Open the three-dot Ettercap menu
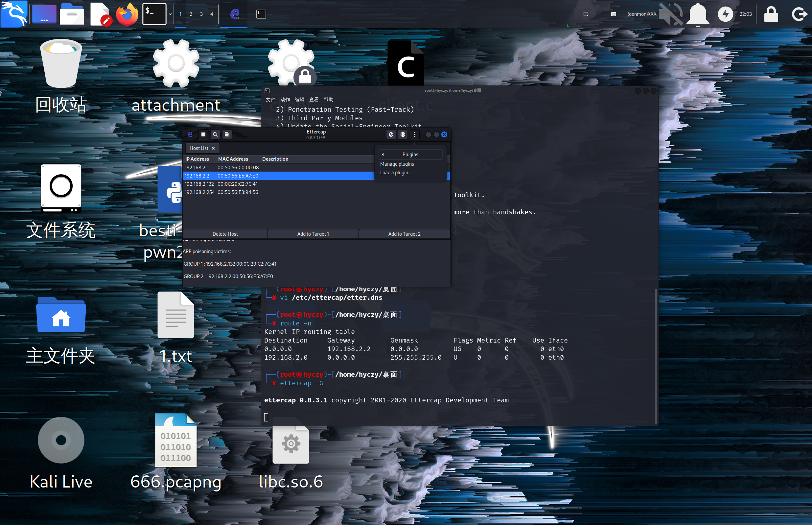812x525 pixels. click(414, 134)
